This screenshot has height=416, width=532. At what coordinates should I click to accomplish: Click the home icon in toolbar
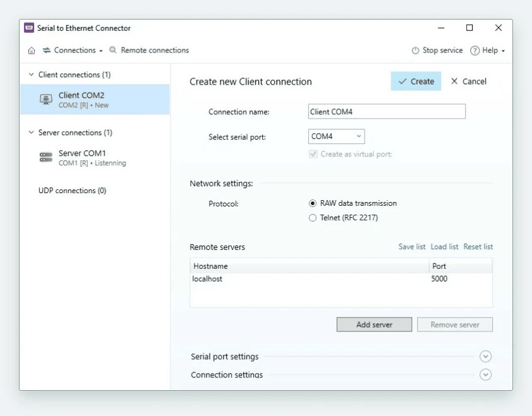click(32, 51)
